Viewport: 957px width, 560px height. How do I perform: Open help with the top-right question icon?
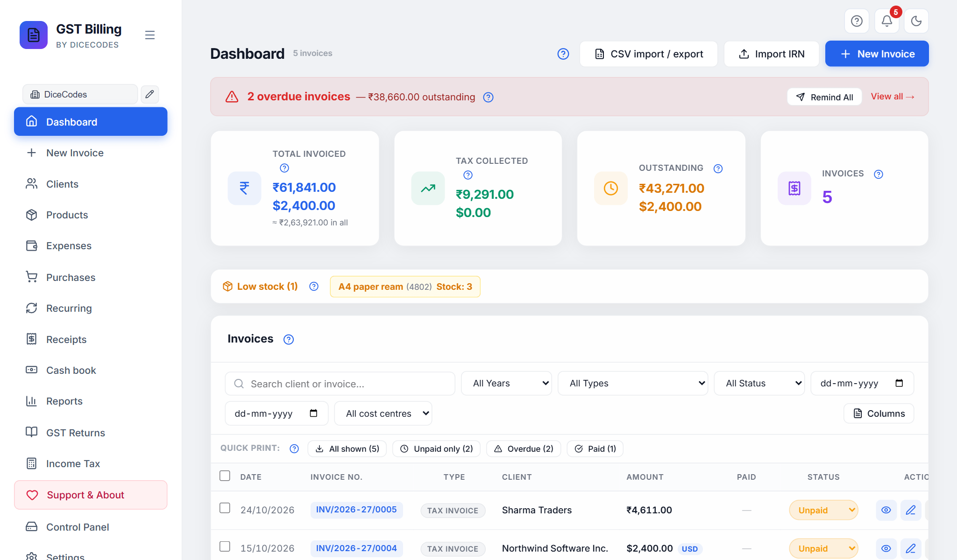pos(857,21)
